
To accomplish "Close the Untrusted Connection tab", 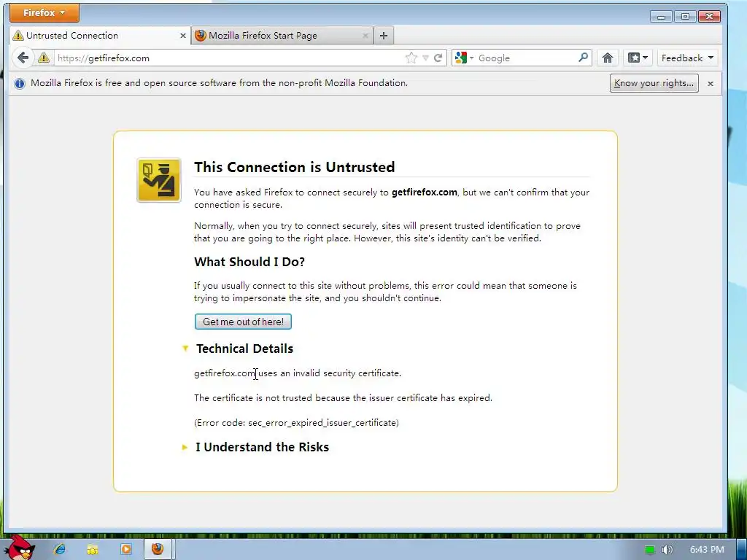I will point(183,36).
